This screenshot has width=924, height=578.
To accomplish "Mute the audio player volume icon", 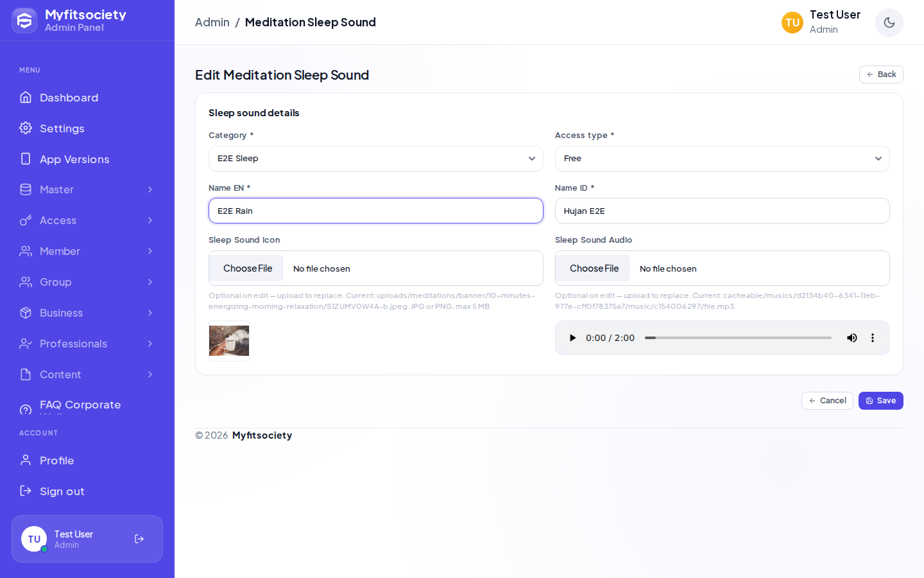I will pyautogui.click(x=851, y=338).
